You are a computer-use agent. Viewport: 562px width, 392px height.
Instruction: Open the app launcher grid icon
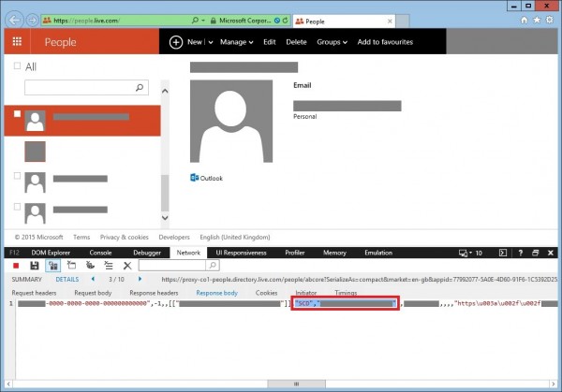point(17,41)
